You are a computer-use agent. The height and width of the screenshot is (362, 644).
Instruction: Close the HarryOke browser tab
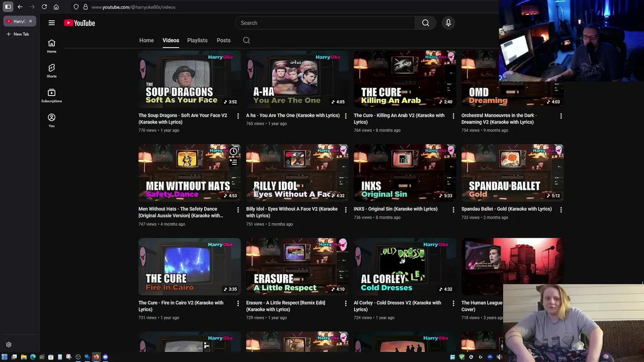point(30,21)
